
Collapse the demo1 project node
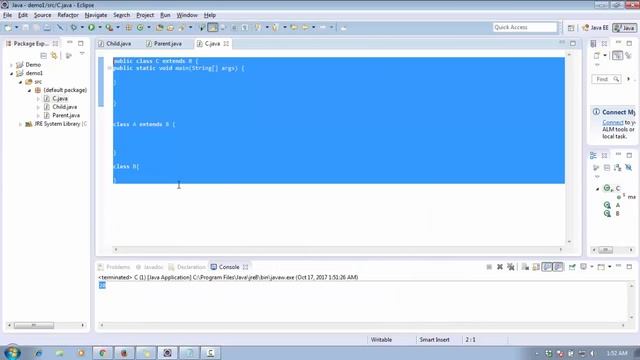pos(11,73)
